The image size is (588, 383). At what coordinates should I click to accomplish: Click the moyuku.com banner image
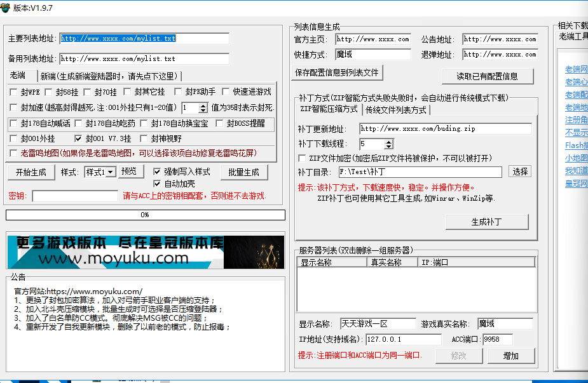click(146, 252)
